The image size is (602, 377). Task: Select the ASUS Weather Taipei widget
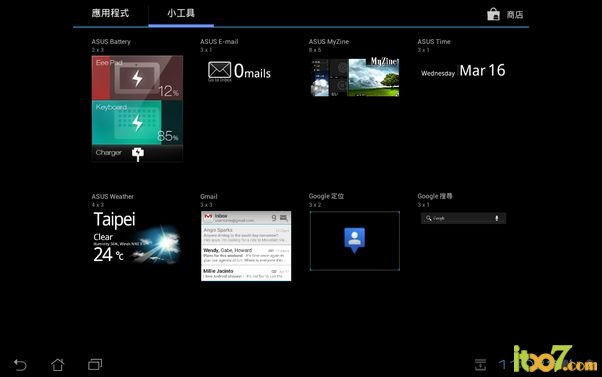click(x=136, y=237)
